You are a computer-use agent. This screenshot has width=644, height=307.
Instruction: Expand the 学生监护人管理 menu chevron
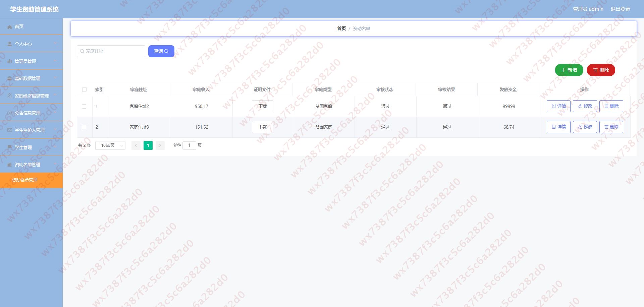tap(55, 129)
